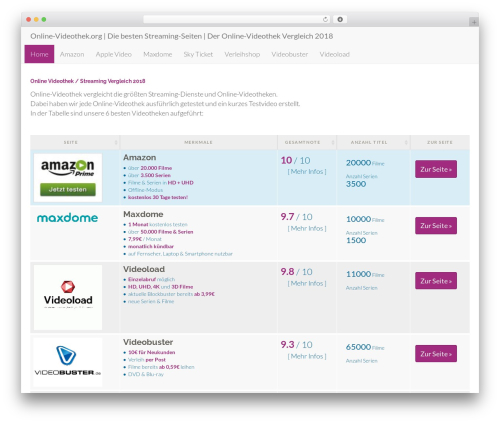Sort table by Gesamtnote column arrows
This screenshot has height=423, width=500.
pyautogui.click(x=333, y=142)
